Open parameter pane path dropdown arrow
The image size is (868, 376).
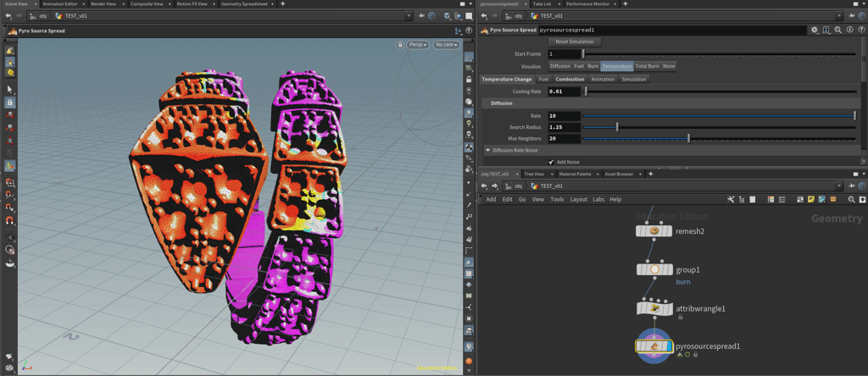click(840, 16)
